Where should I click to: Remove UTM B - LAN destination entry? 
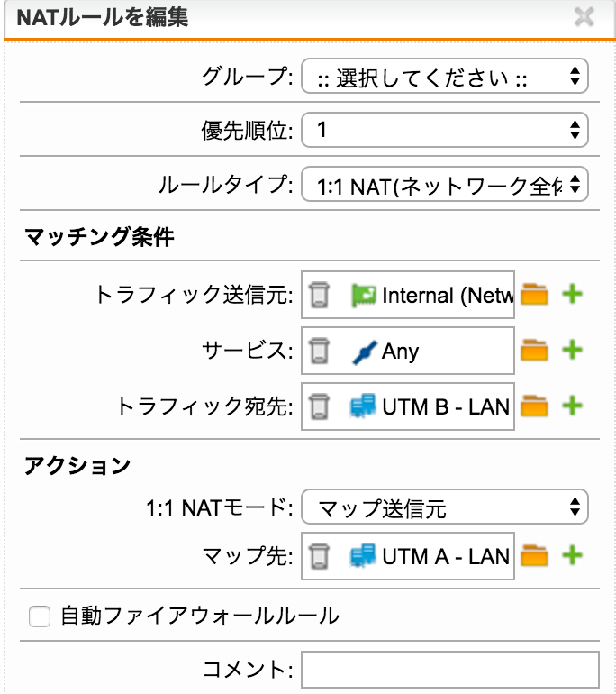319,406
